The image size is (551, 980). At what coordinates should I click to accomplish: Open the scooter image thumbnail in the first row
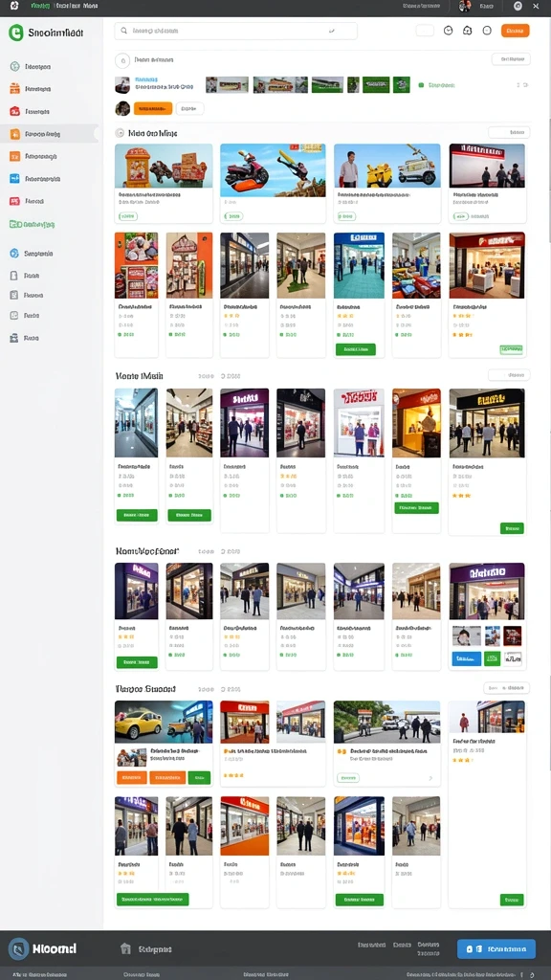pyautogui.click(x=273, y=166)
